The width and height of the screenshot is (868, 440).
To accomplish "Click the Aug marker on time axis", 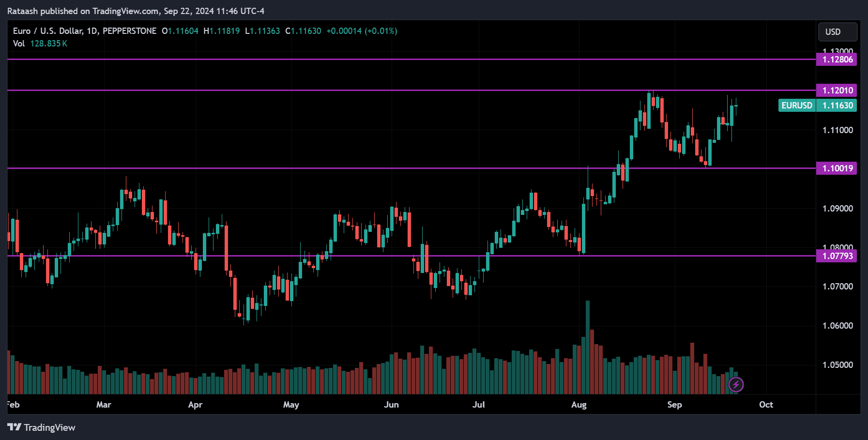I will tap(579, 405).
